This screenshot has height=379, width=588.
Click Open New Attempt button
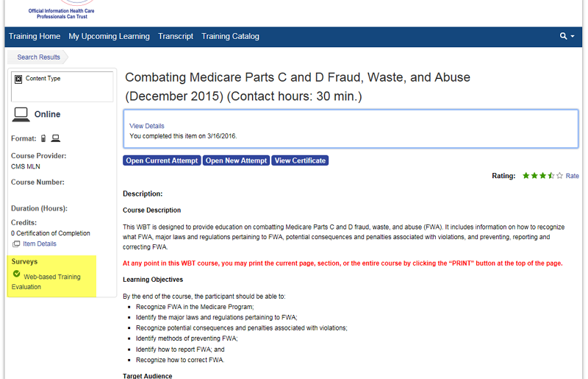(236, 160)
